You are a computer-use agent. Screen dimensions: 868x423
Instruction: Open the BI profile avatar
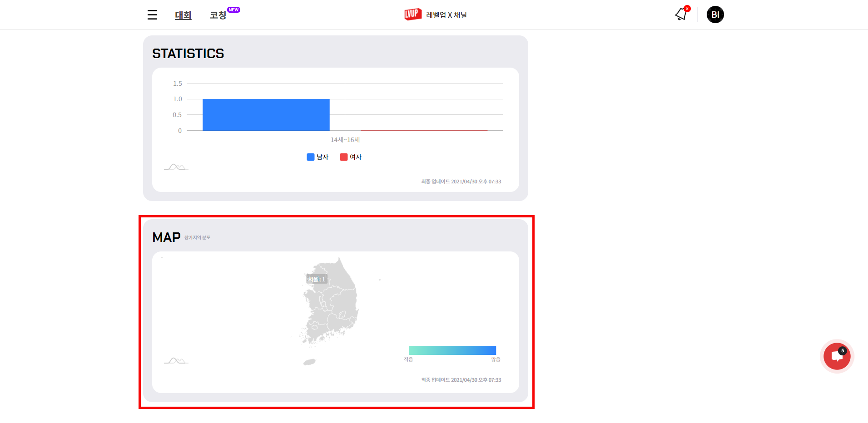[x=715, y=15]
